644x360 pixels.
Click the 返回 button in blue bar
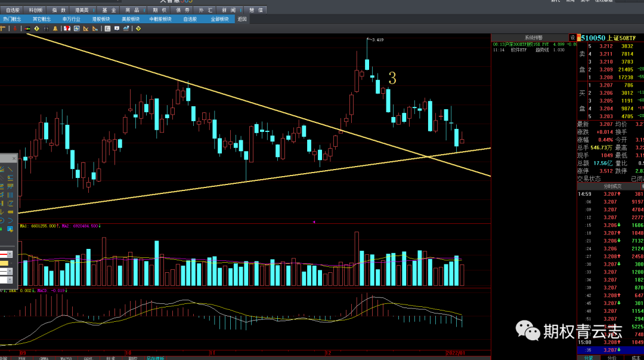pyautogui.click(x=241, y=19)
